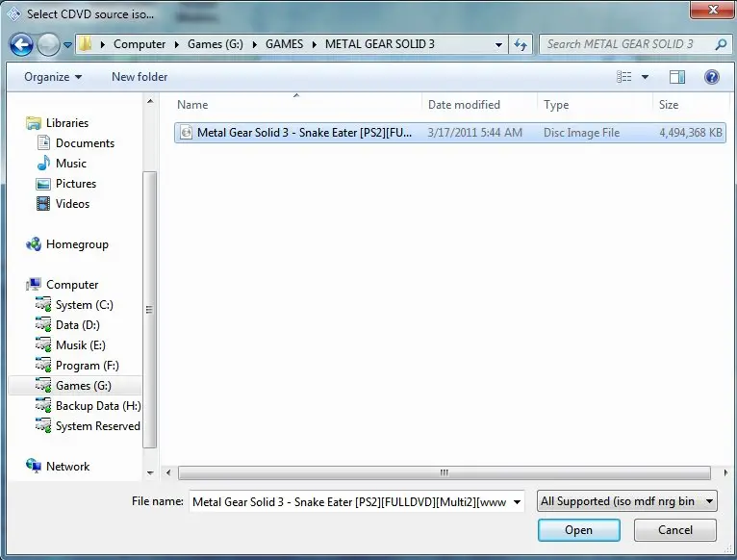Click the Music note icon
Image resolution: width=737 pixels, height=560 pixels.
pyautogui.click(x=43, y=164)
